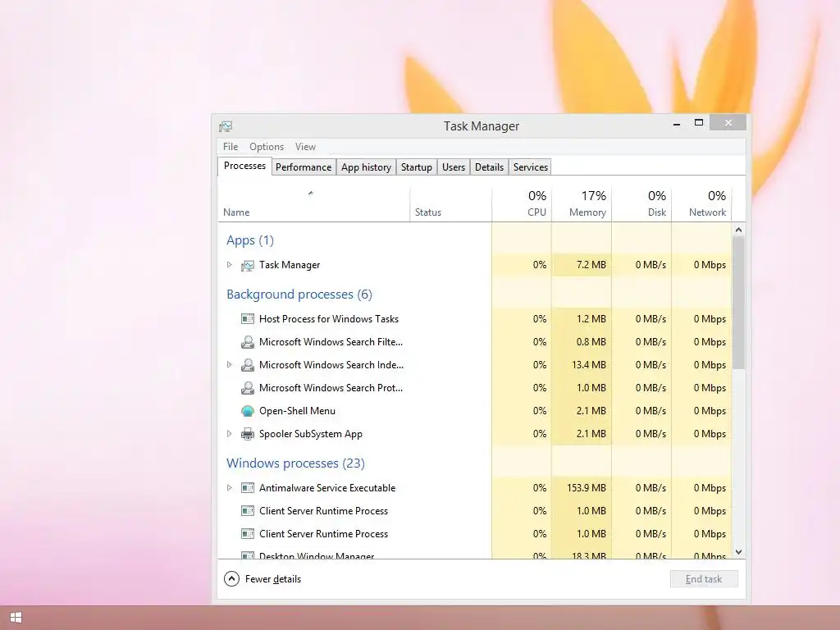Screen dimensions: 840x630
Task: Click the Spooler SubSystem App name text
Action: [311, 434]
